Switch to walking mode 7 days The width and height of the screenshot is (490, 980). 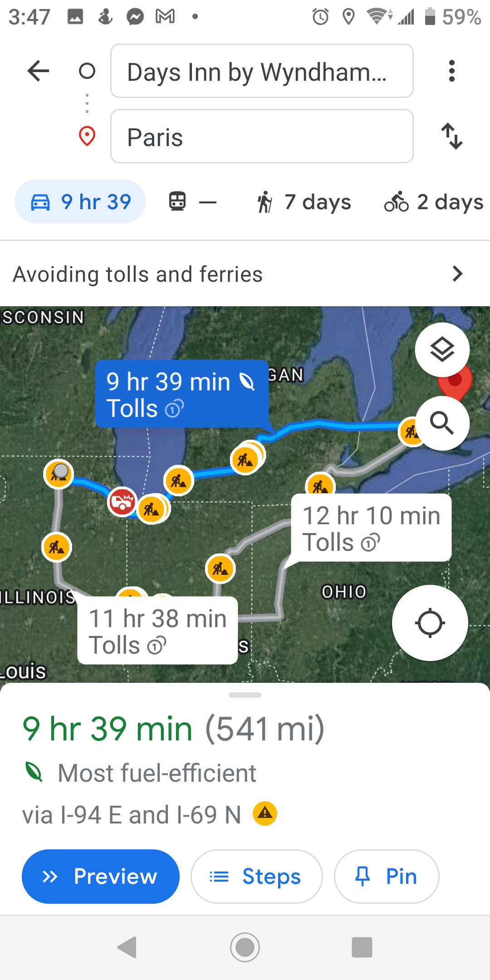304,202
